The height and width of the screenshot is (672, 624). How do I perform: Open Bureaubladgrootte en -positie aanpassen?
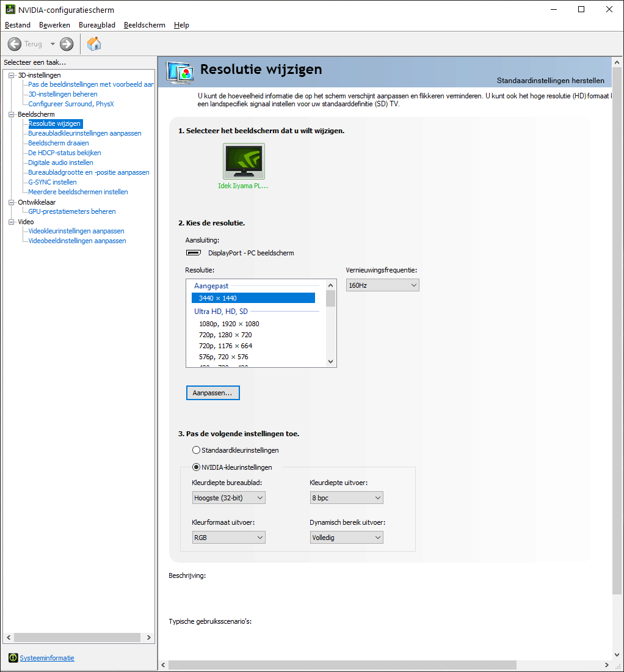tap(89, 172)
